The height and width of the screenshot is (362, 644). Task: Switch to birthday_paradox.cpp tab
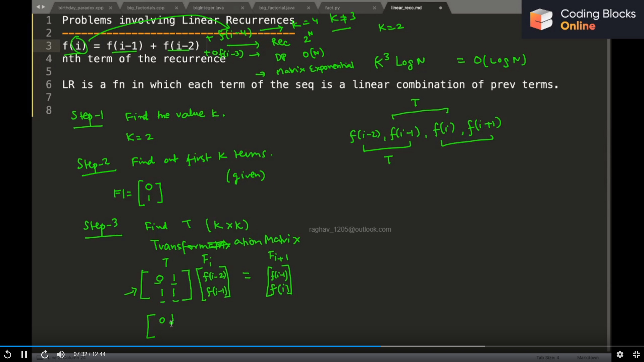click(x=81, y=8)
